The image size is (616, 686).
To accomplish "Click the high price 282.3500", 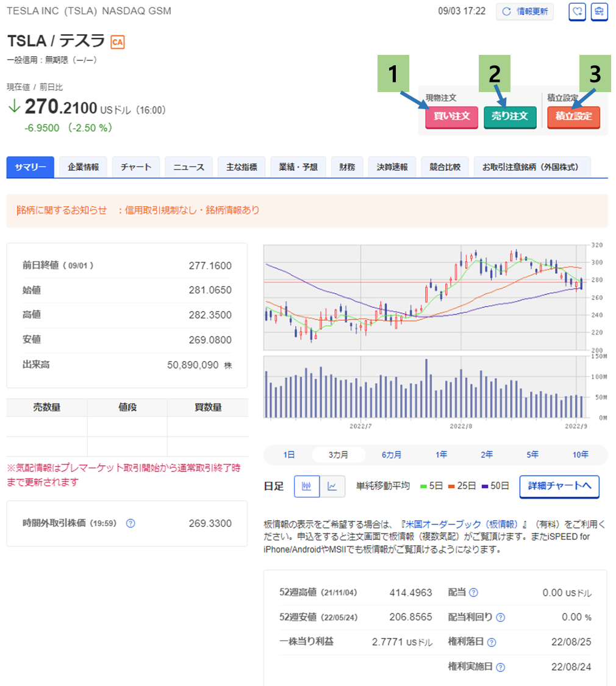I will pyautogui.click(x=210, y=315).
